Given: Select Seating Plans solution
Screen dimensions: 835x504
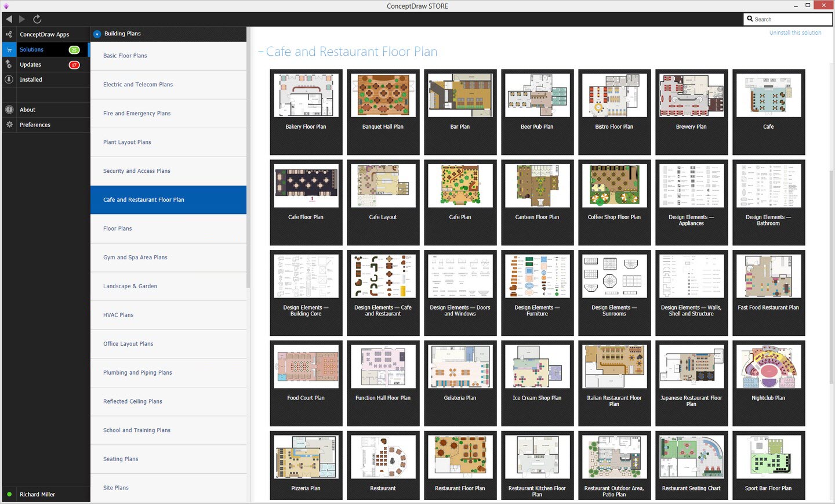Looking at the screenshot, I should tap(168, 459).
